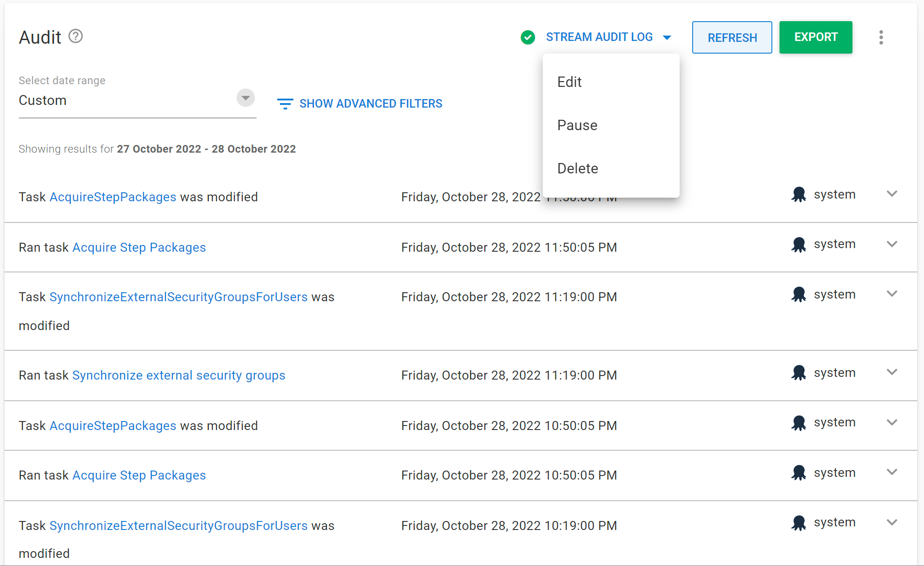Screen dimensions: 924x566
Task: Click the Audit page heading
Action: (40, 37)
